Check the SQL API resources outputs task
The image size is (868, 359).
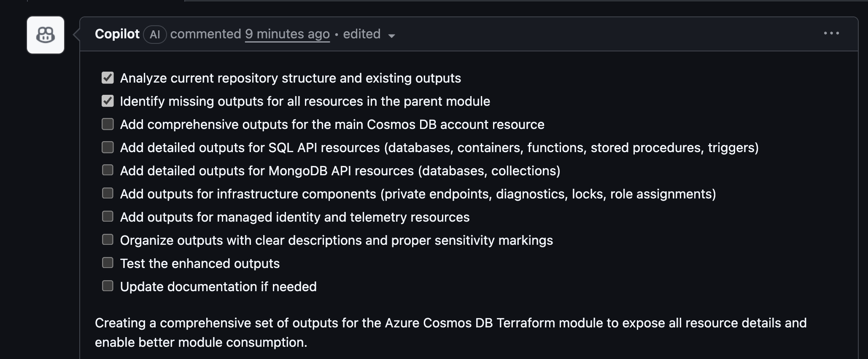click(x=108, y=147)
